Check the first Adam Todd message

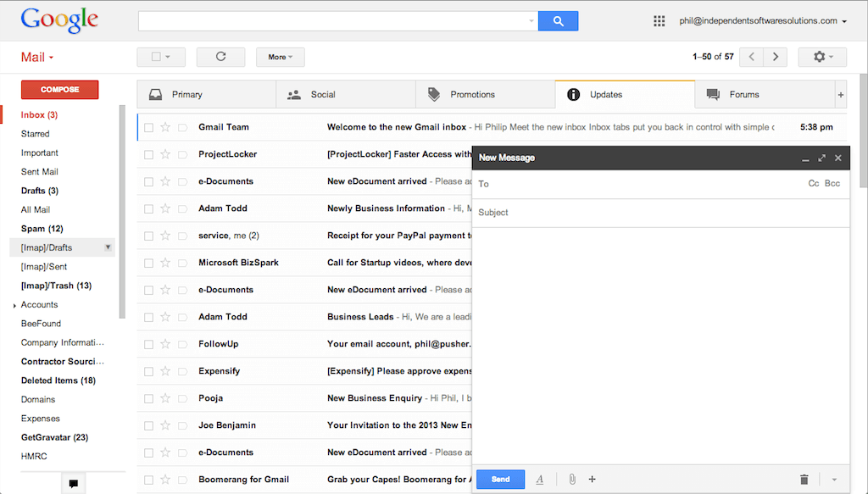(x=148, y=209)
